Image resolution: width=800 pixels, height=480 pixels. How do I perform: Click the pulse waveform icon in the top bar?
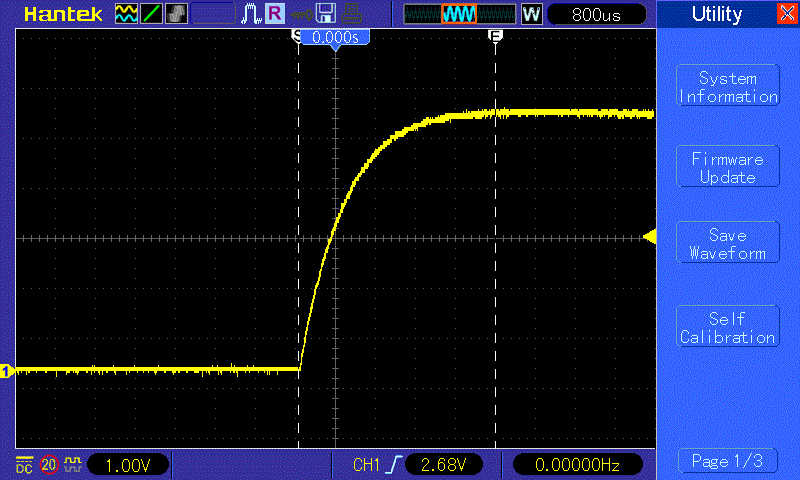pyautogui.click(x=249, y=14)
